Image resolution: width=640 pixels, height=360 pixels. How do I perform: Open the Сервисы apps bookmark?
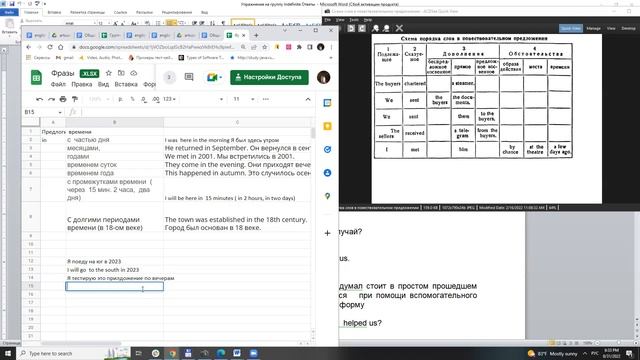38,58
